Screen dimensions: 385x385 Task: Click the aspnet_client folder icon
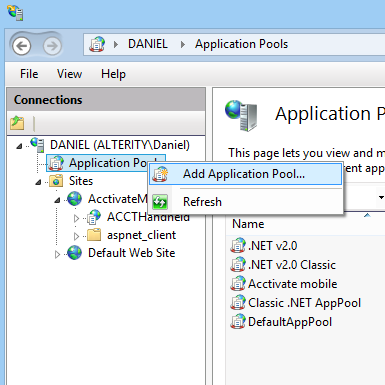[94, 235]
